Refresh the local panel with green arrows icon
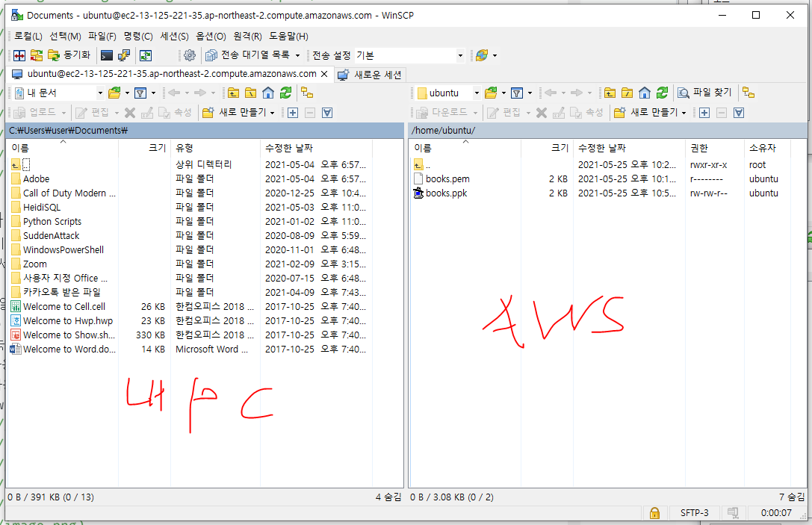The image size is (812, 525). 285,93
